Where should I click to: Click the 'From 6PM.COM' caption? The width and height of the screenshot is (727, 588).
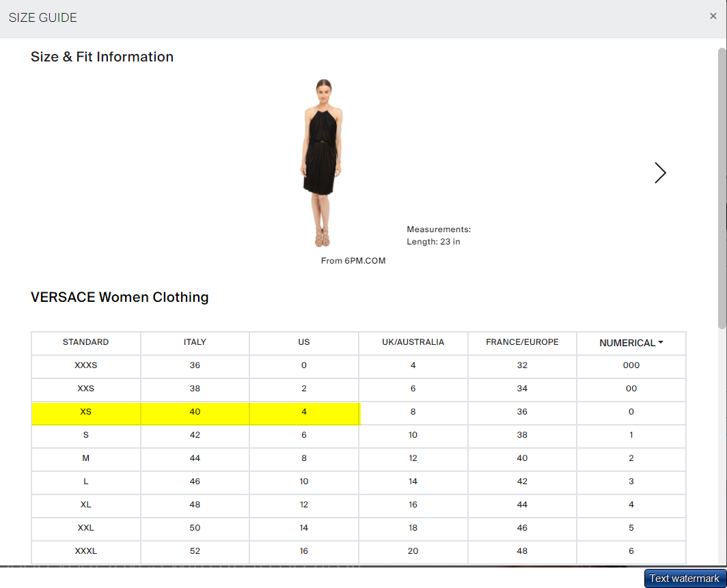[x=353, y=261]
